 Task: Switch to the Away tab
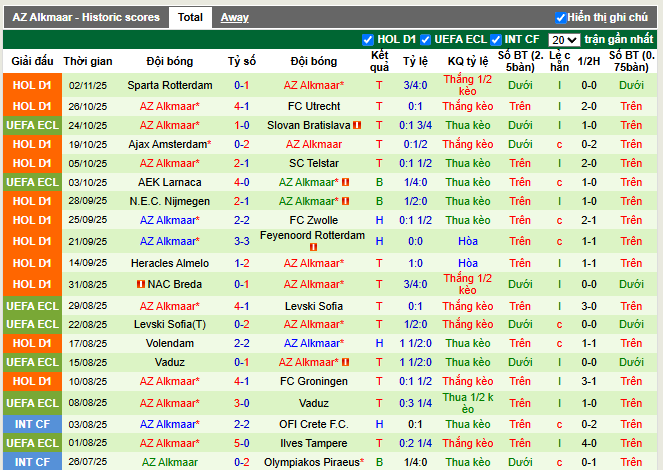tap(235, 17)
